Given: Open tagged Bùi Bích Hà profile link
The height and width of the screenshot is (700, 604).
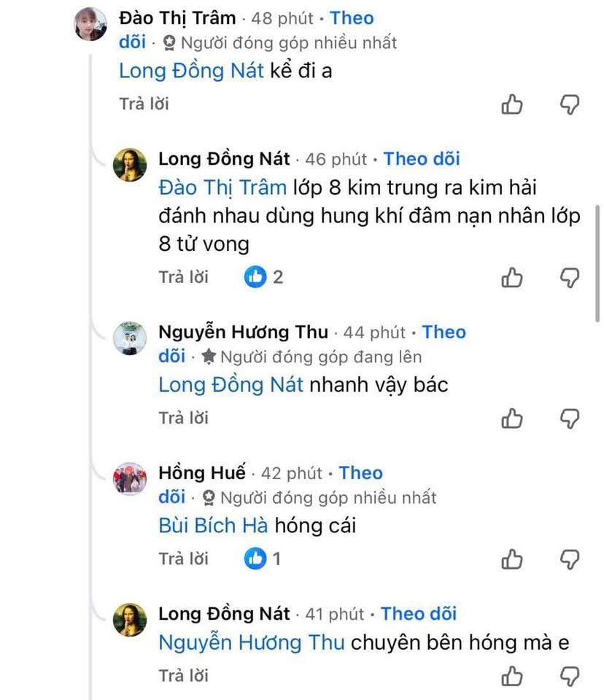Looking at the screenshot, I should click(214, 525).
